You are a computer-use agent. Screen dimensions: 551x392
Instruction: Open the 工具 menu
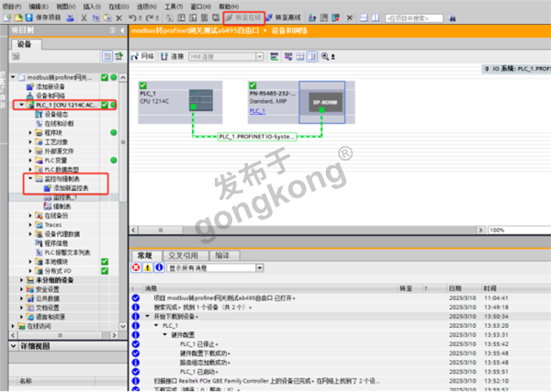174,6
